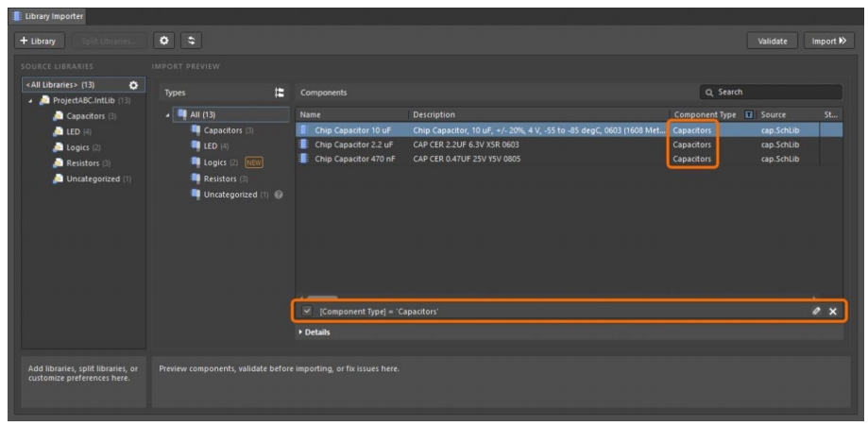The width and height of the screenshot is (868, 426).
Task: Edit the filter with pencil icon
Action: coord(816,312)
